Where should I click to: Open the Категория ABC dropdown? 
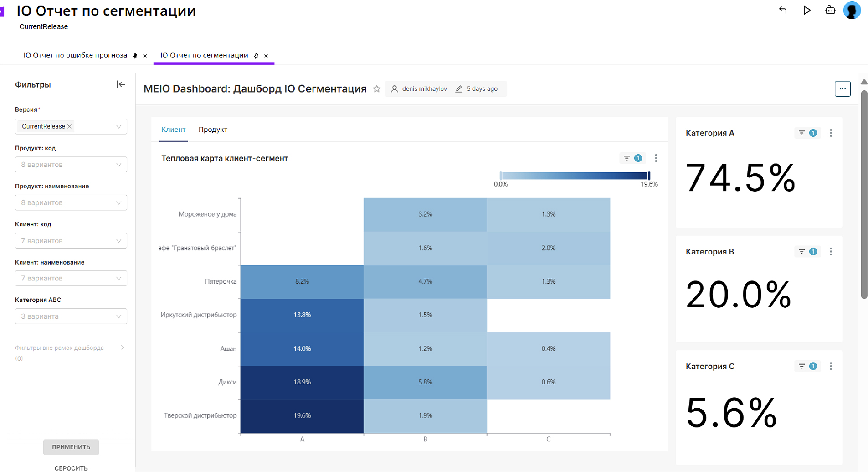tap(71, 316)
